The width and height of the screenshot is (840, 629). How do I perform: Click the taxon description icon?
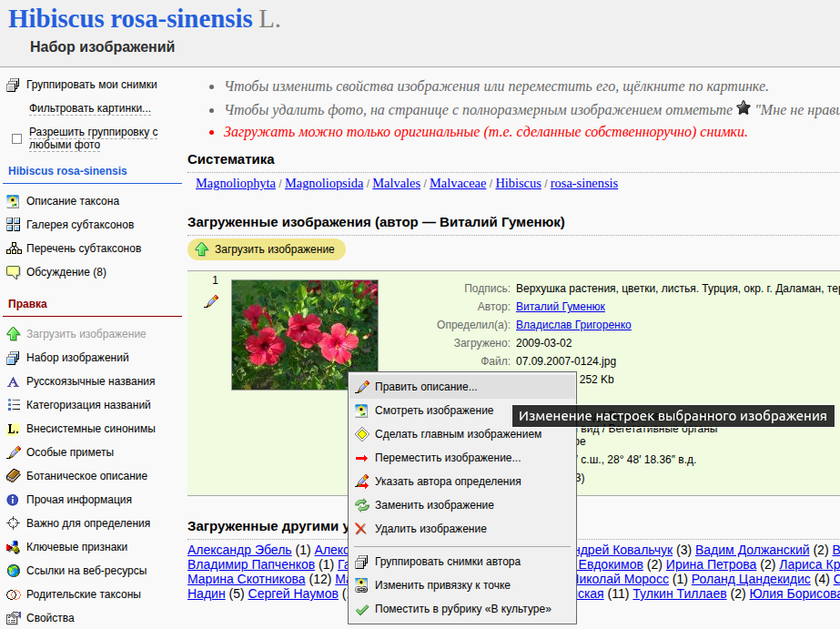coord(13,201)
